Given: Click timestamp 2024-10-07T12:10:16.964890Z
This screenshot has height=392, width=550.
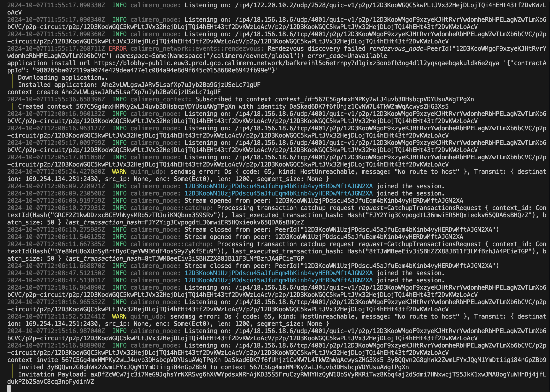Looking at the screenshot, I should 56,288.
